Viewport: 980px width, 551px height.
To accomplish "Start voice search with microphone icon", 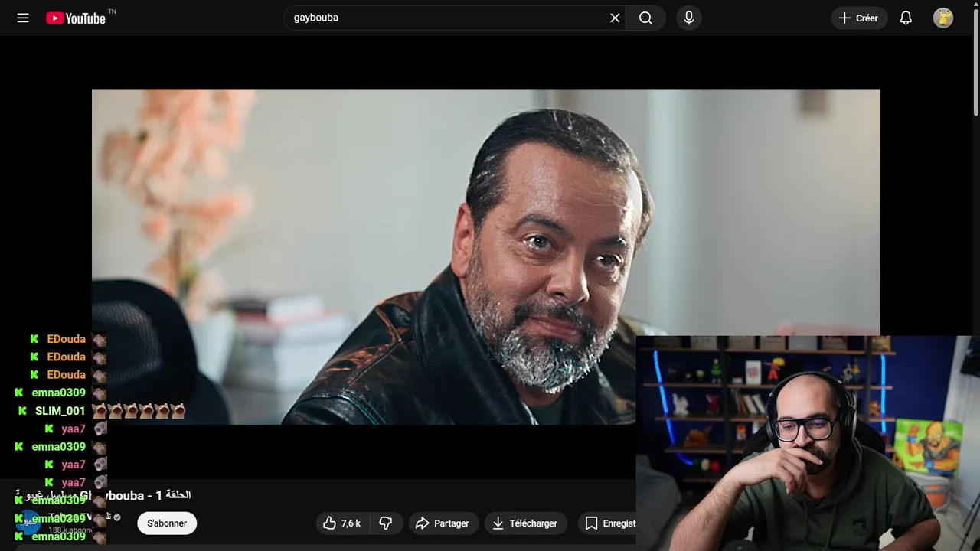I will pyautogui.click(x=689, y=18).
